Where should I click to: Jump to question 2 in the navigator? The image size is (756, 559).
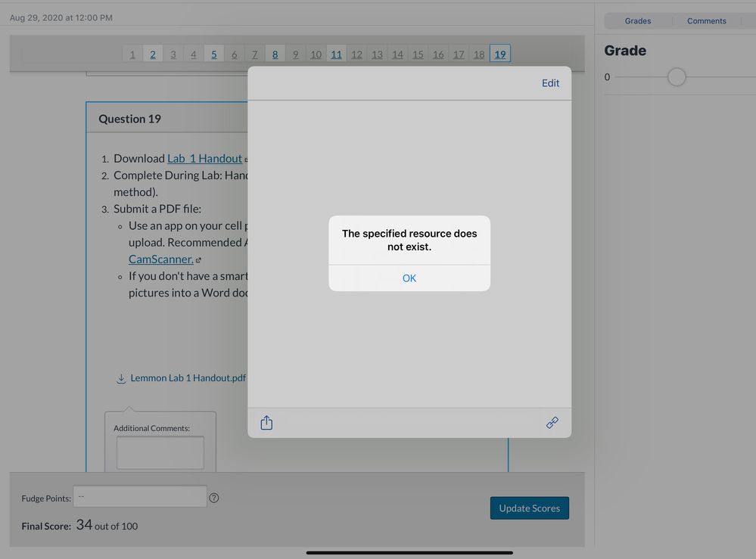coord(153,54)
